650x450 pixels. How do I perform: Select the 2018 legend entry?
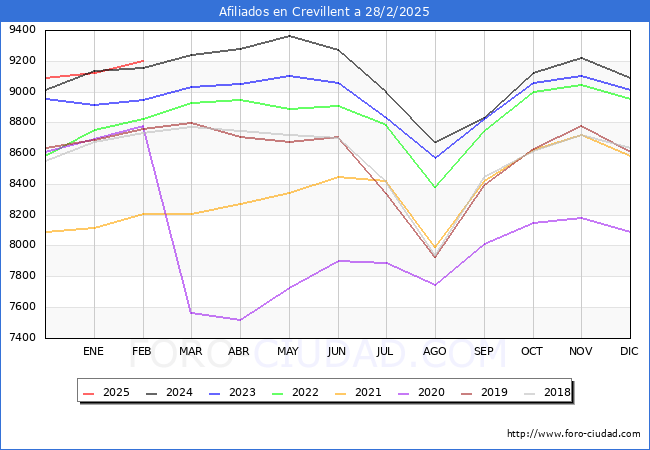(548, 392)
